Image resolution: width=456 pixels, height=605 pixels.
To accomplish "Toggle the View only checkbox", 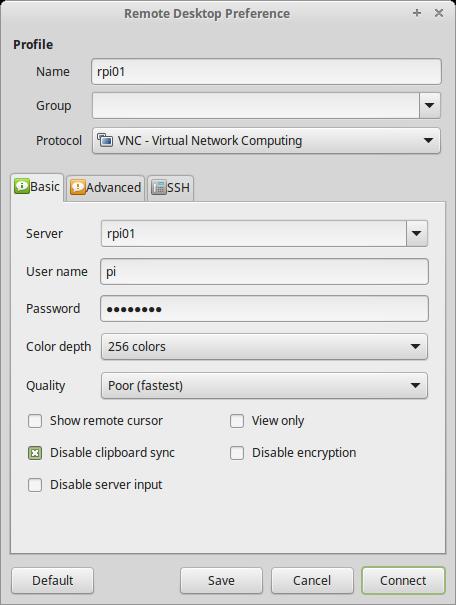I will click(237, 421).
